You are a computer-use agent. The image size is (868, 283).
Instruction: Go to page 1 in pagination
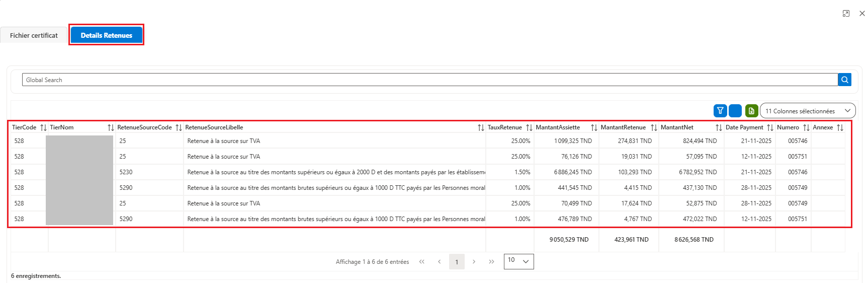[x=457, y=262]
